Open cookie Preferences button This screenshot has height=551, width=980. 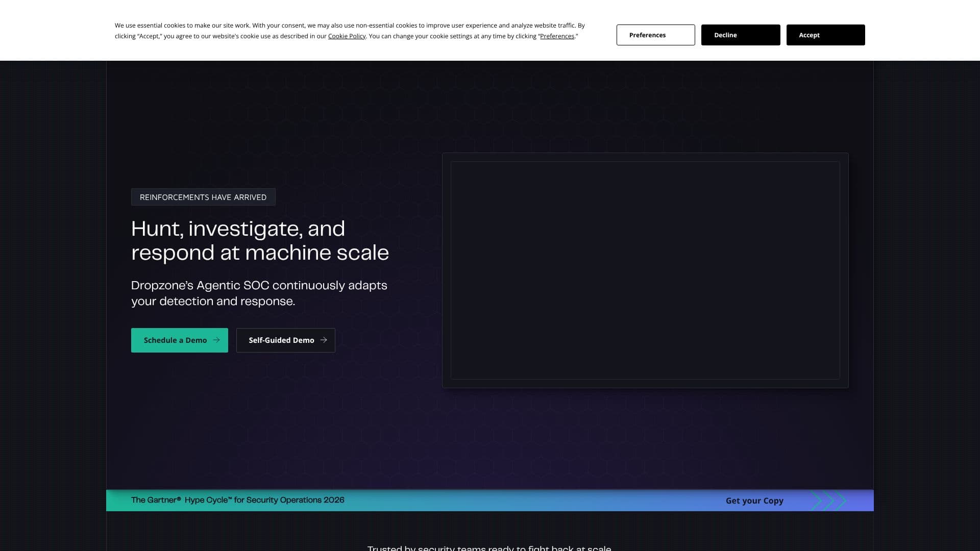tap(655, 35)
